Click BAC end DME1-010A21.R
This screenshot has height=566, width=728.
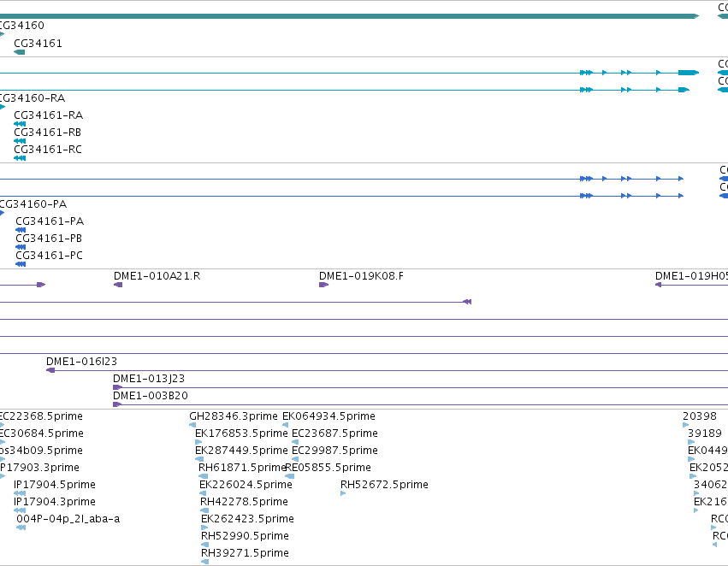(157, 276)
